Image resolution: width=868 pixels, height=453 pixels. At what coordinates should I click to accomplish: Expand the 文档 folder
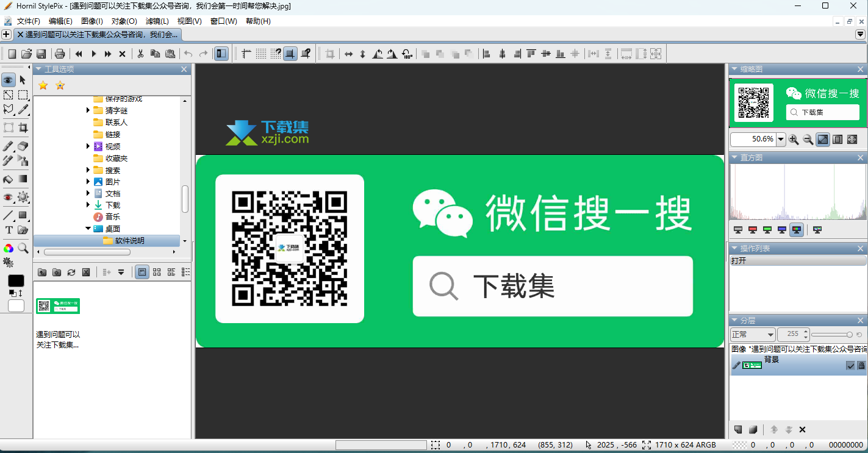click(x=88, y=193)
